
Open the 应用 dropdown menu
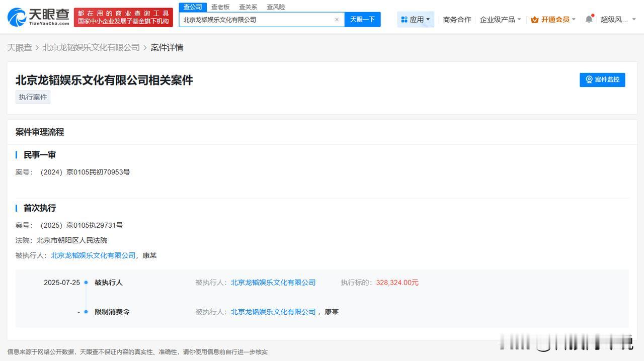point(416,20)
